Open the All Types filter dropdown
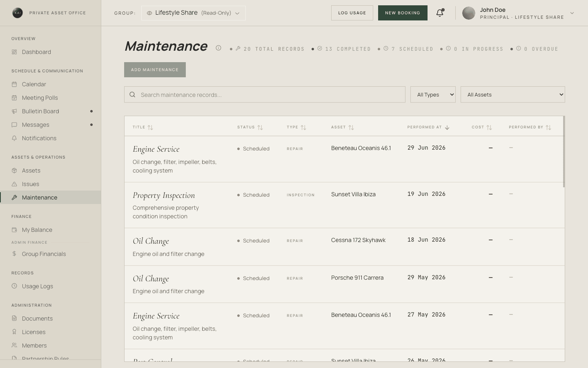The height and width of the screenshot is (368, 588). 433,94
